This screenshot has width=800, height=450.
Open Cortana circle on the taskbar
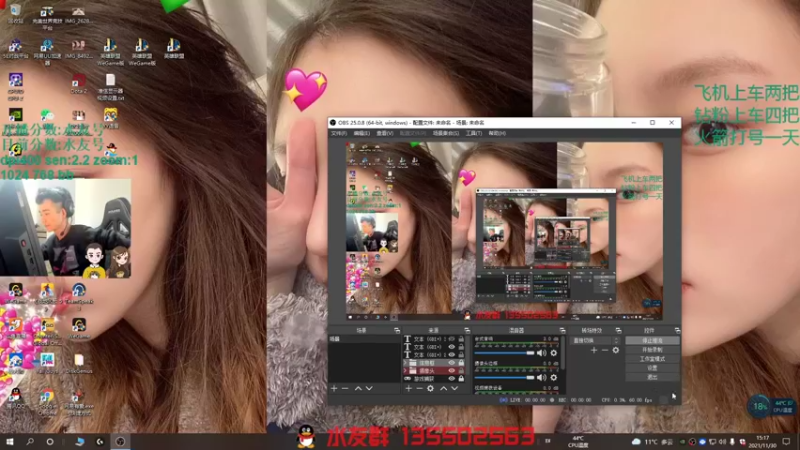(49, 441)
